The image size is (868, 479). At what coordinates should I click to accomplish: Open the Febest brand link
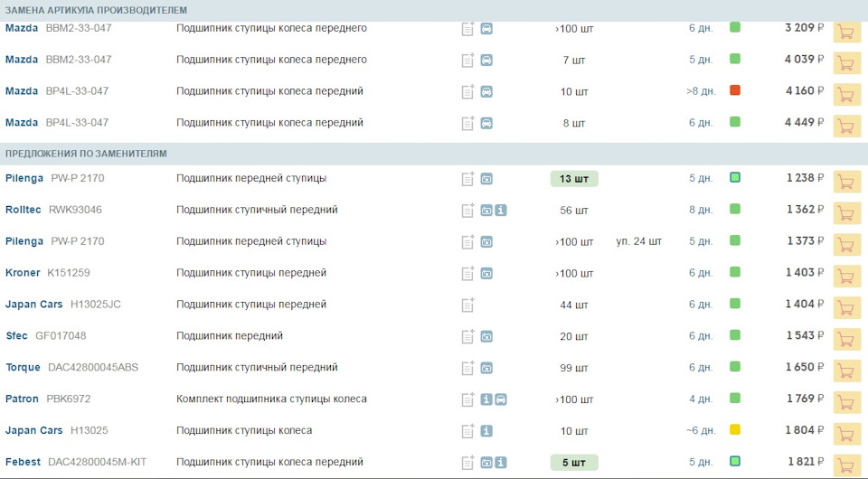(23, 463)
